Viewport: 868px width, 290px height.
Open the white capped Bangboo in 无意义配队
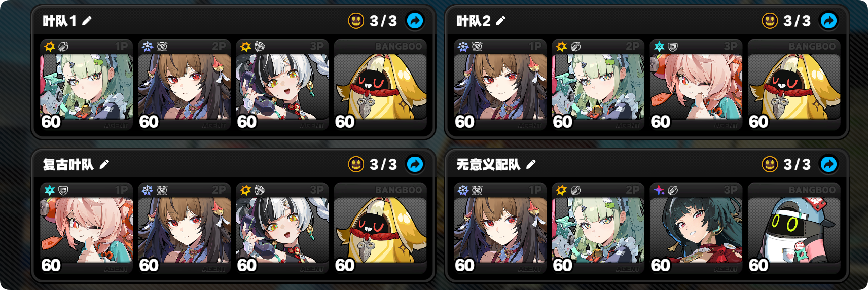click(794, 228)
